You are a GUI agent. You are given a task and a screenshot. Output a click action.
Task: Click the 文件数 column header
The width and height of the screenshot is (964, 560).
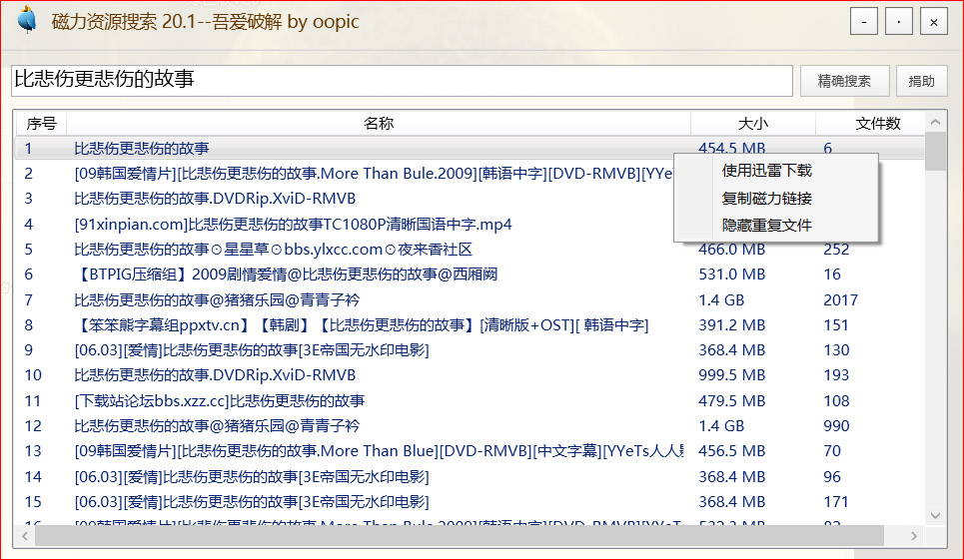tap(877, 123)
